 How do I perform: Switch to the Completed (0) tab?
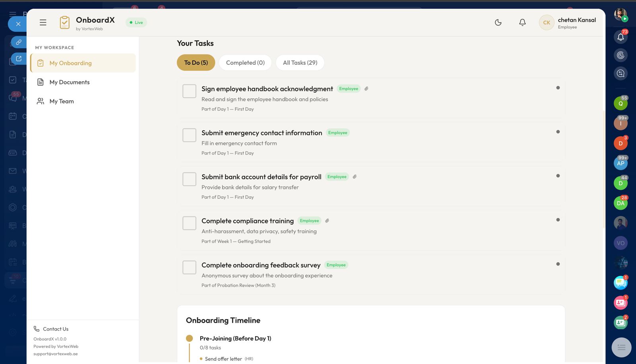(245, 63)
